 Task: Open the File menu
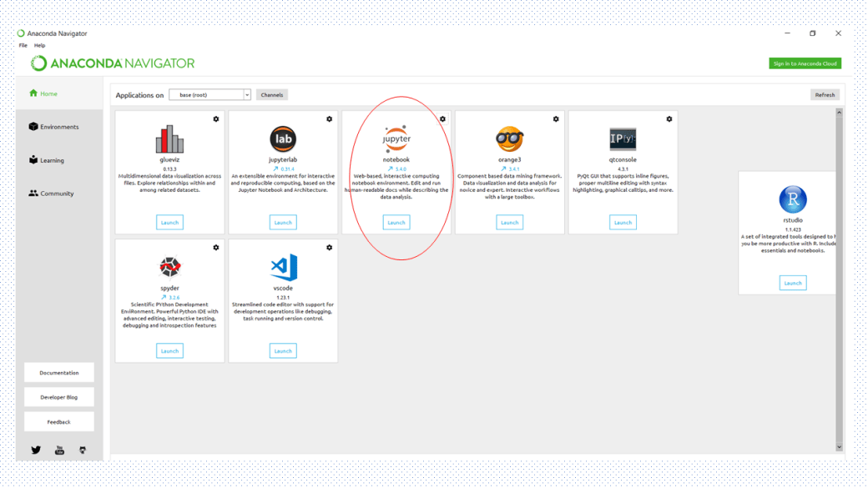tap(23, 45)
